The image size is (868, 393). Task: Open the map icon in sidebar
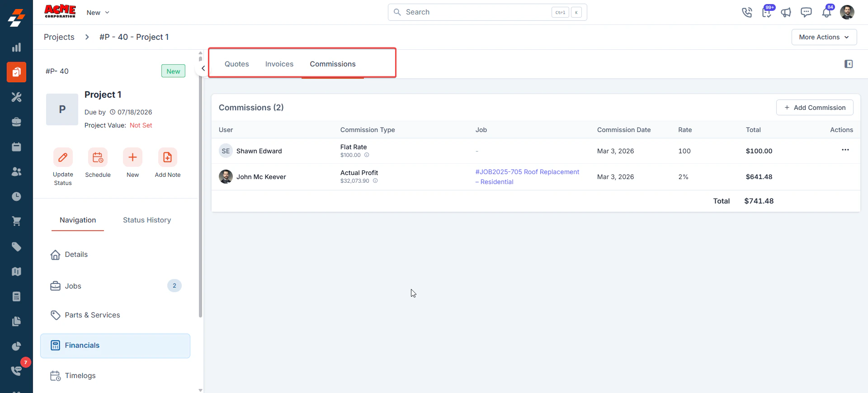[16, 271]
